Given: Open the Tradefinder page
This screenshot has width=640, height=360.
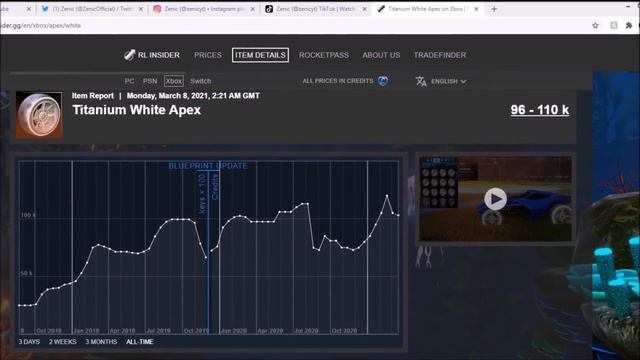Looking at the screenshot, I should click(x=440, y=55).
